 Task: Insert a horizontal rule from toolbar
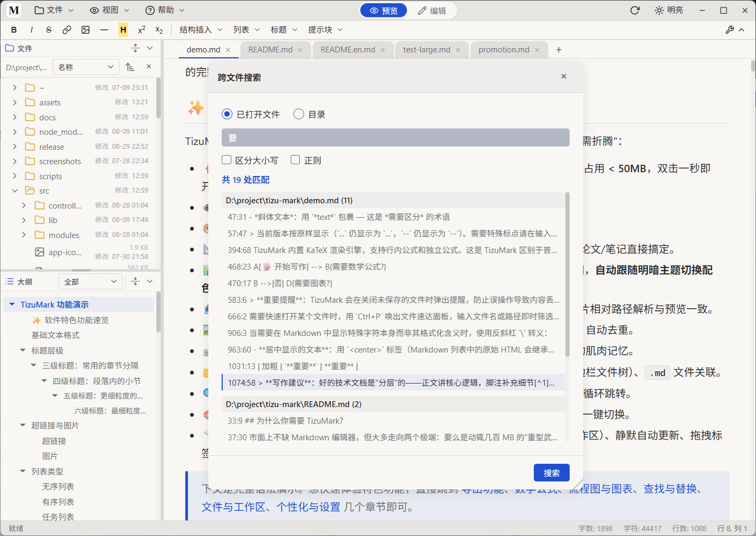click(x=104, y=30)
